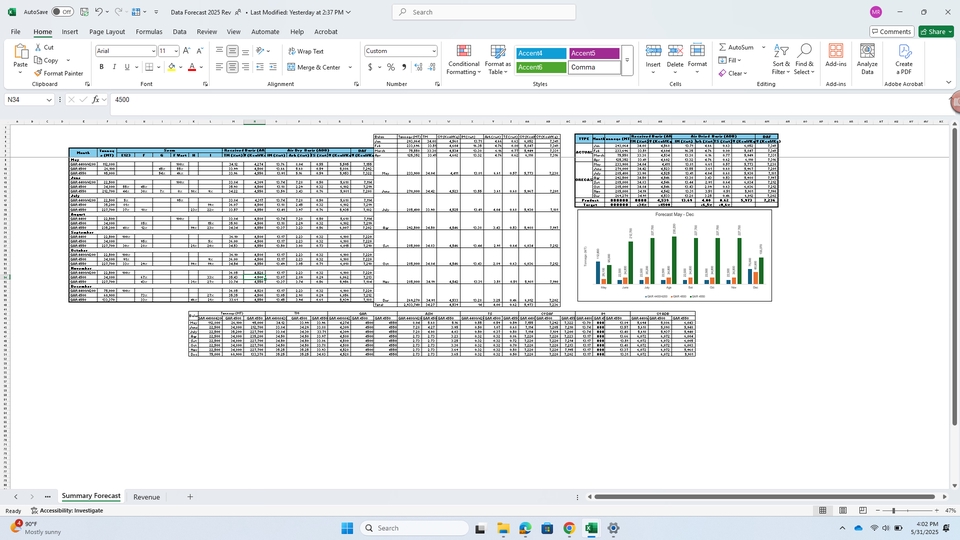Image resolution: width=960 pixels, height=540 pixels.
Task: Click the Save icon in title bar
Action: click(x=84, y=12)
